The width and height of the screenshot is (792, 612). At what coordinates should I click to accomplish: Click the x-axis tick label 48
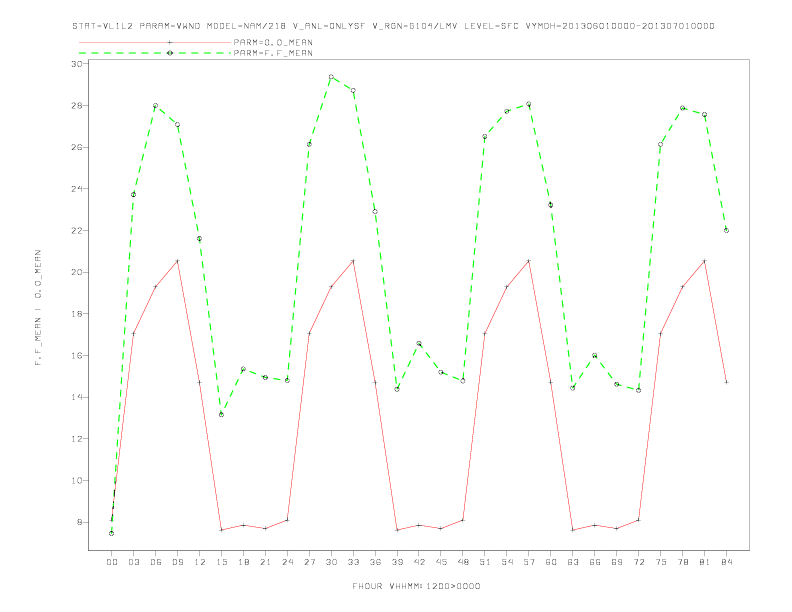point(463,562)
